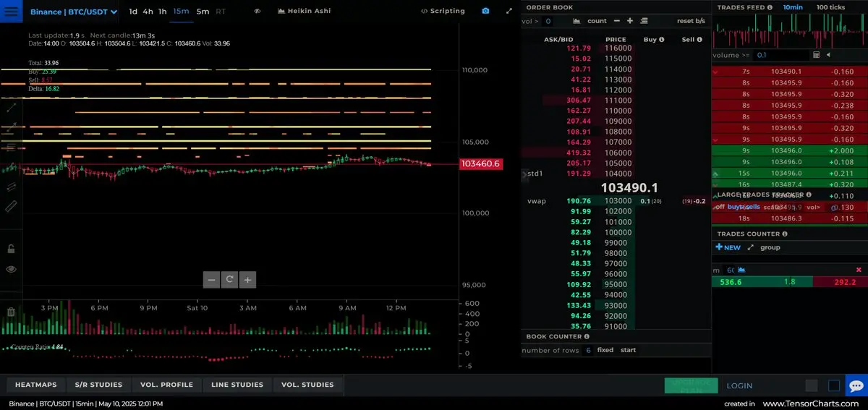Click the number of rows input
This screenshot has width=868, height=410.
point(587,350)
